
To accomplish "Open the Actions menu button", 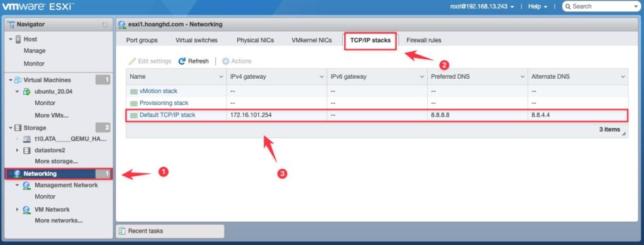I will [x=236, y=61].
